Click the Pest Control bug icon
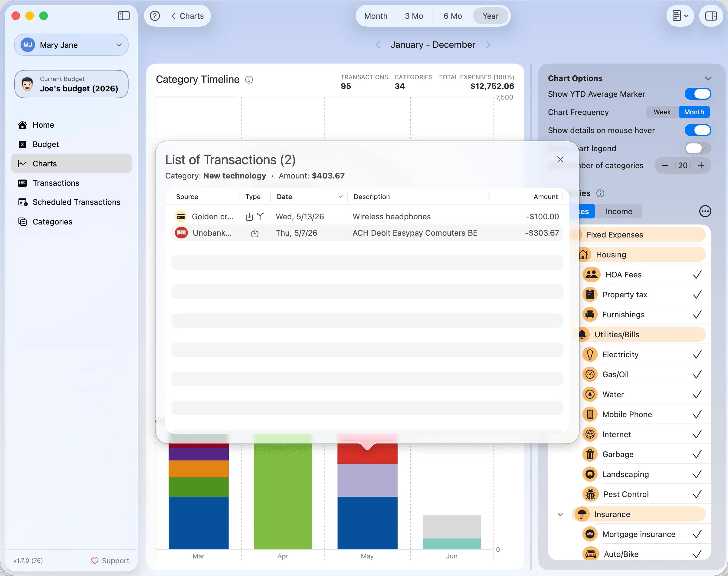The height and width of the screenshot is (576, 728). (590, 494)
